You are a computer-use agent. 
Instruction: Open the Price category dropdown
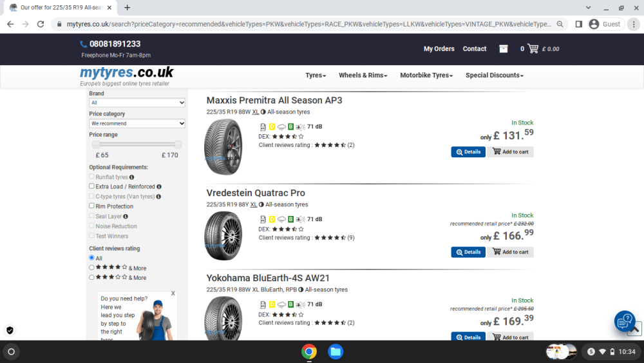pyautogui.click(x=137, y=123)
